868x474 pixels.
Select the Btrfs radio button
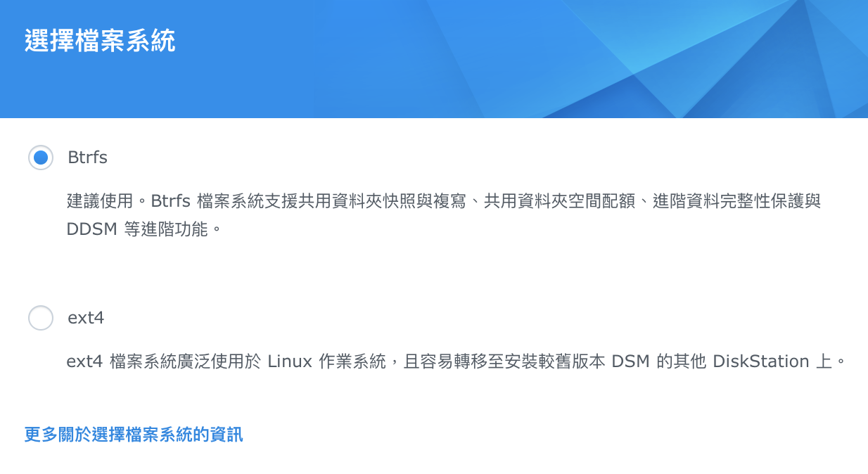[x=41, y=158]
